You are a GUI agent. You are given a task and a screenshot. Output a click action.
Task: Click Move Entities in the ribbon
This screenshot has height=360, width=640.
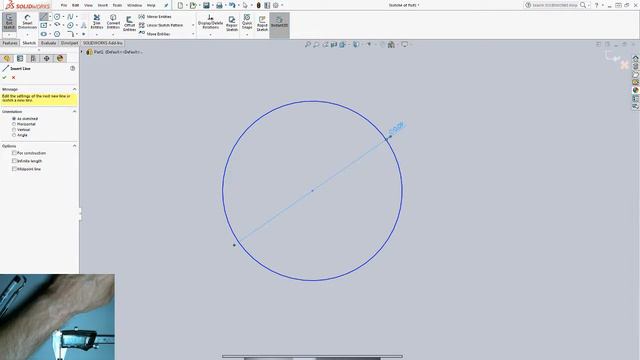coord(154,34)
